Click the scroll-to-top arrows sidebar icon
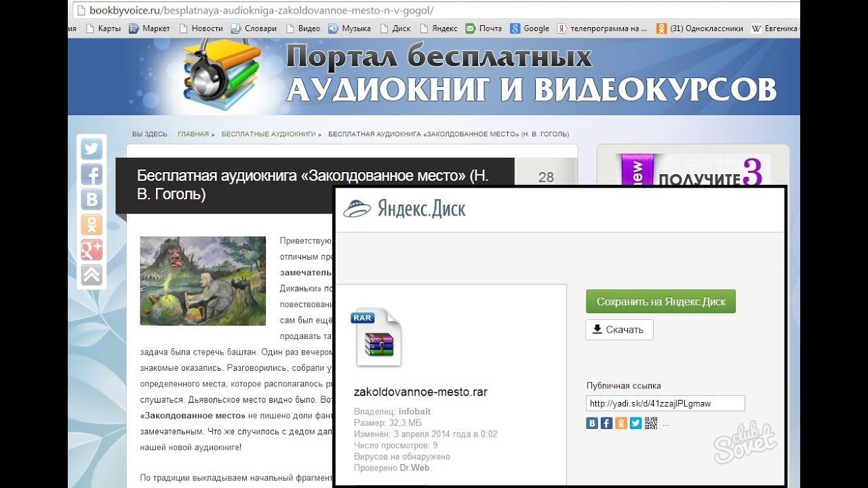This screenshot has width=868, height=488. tap(92, 274)
